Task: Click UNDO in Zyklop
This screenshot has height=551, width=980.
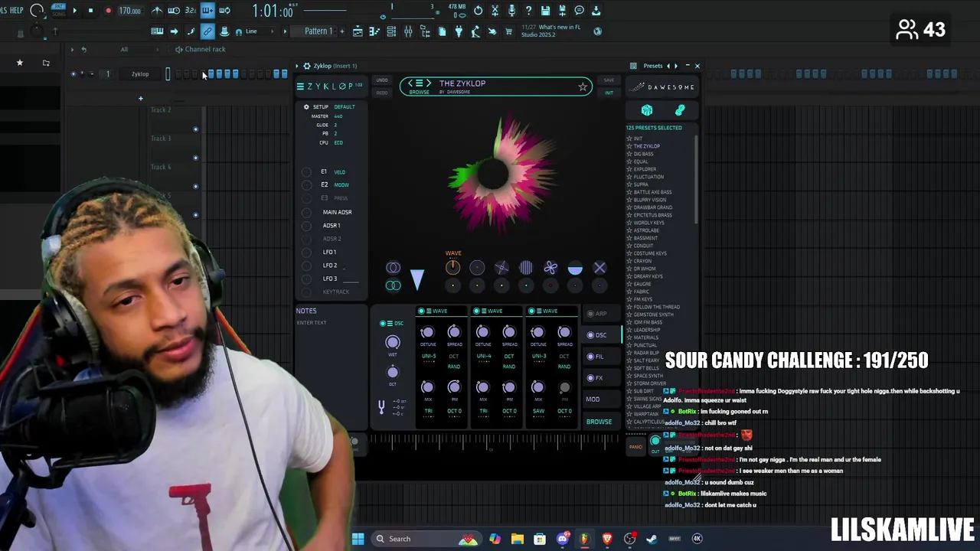Action: point(382,80)
